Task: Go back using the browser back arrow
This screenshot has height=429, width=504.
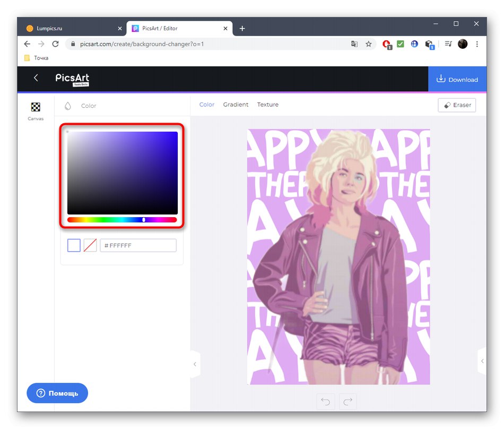Action: tap(27, 44)
